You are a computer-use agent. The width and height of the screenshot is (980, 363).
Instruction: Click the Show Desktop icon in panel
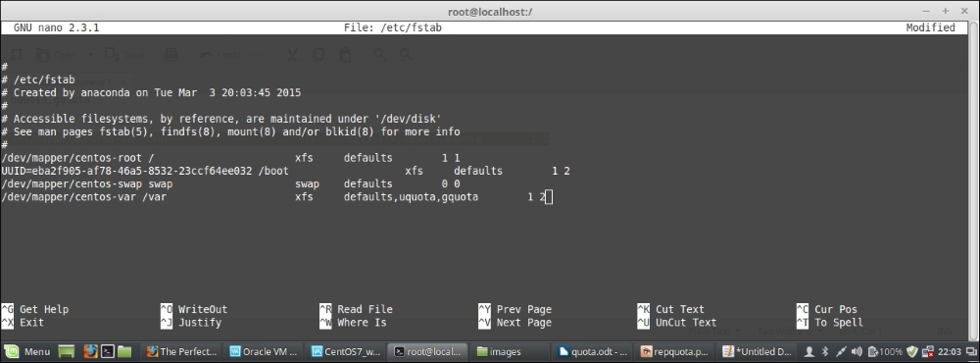67,352
